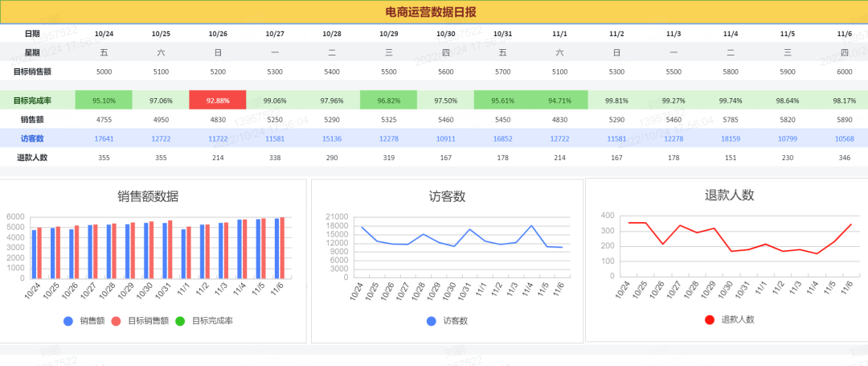Click the blue 销售额 legend dot
The image size is (868, 366).
[x=68, y=321]
